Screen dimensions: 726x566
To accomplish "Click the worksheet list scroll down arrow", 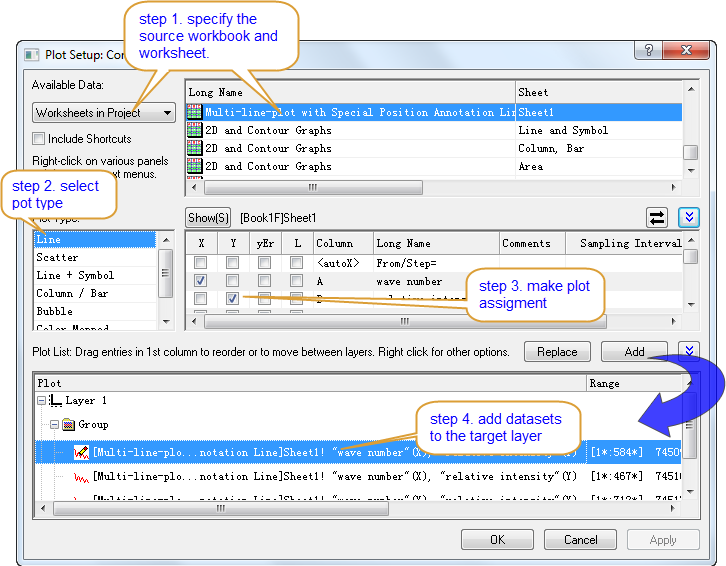I will pyautogui.click(x=691, y=170).
